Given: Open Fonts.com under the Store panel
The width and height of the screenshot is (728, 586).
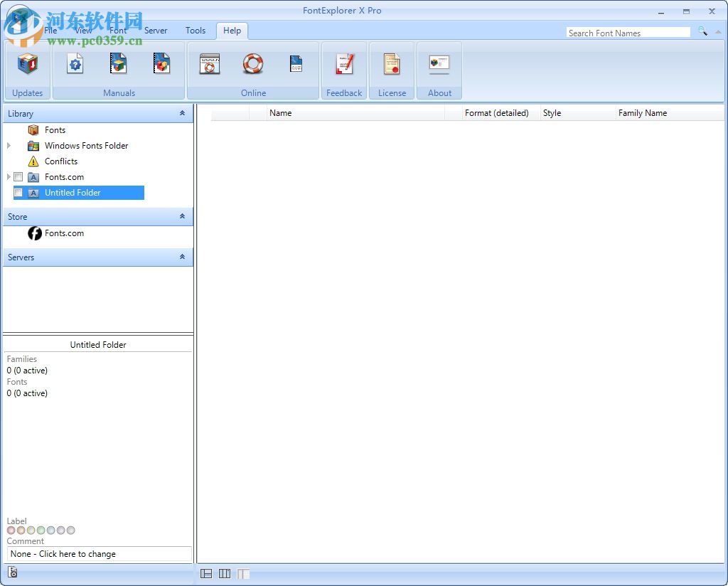Looking at the screenshot, I should (x=64, y=233).
